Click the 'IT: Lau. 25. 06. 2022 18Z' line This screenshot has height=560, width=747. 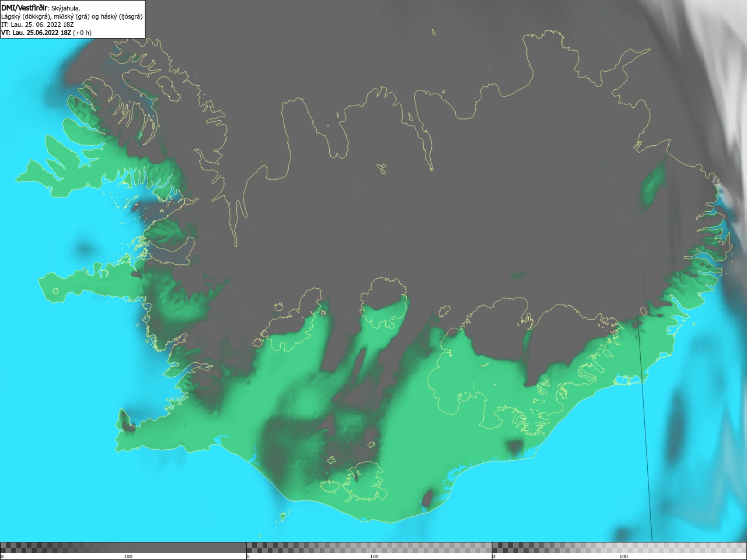click(37, 24)
